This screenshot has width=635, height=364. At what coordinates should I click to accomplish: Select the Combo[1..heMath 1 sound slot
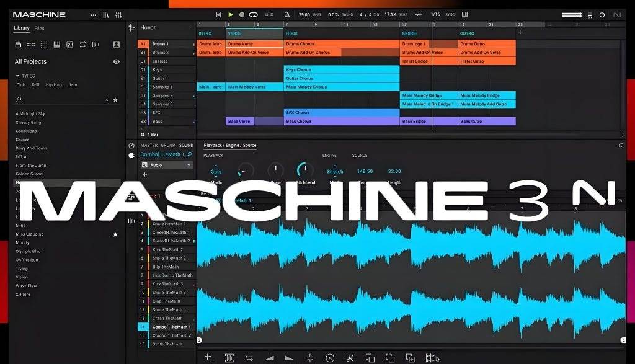coord(167,327)
